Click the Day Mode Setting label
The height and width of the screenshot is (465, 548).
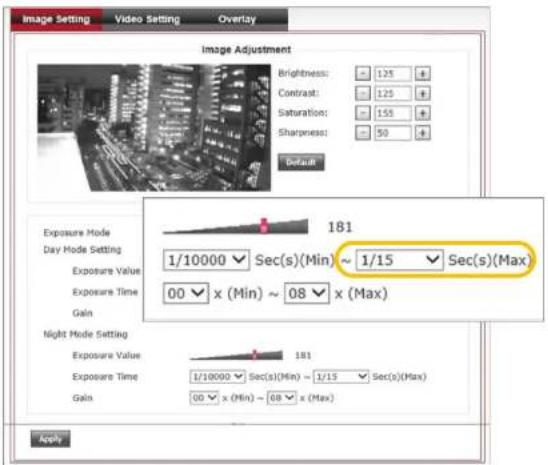82,250
